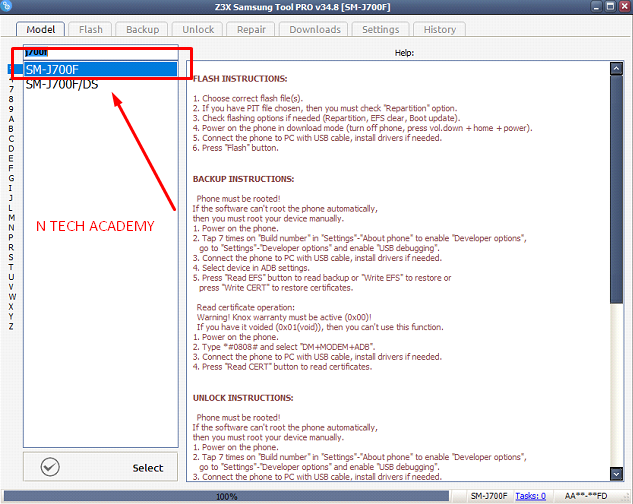
Task: Jump to letter M in model index
Action: coord(11,218)
